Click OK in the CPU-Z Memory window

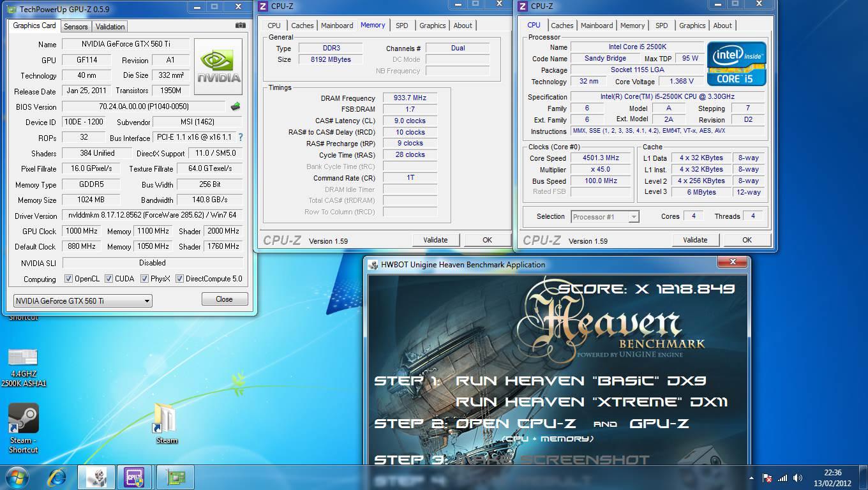pos(487,240)
